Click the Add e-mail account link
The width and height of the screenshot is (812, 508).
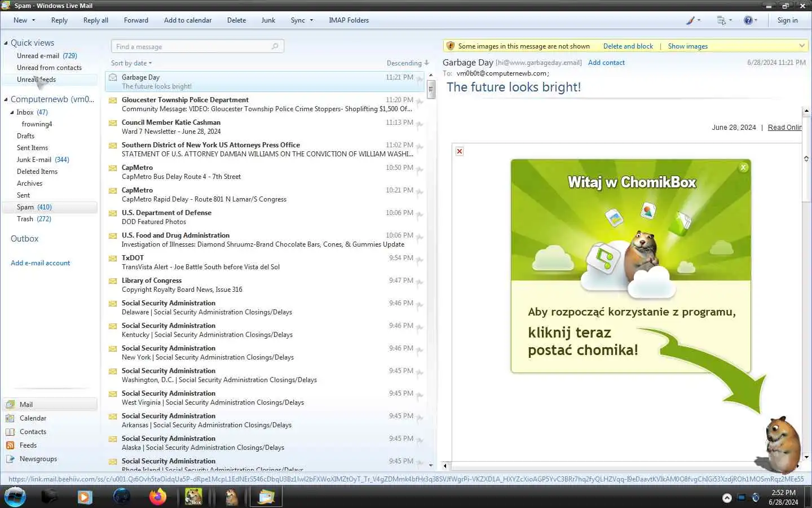click(x=41, y=263)
